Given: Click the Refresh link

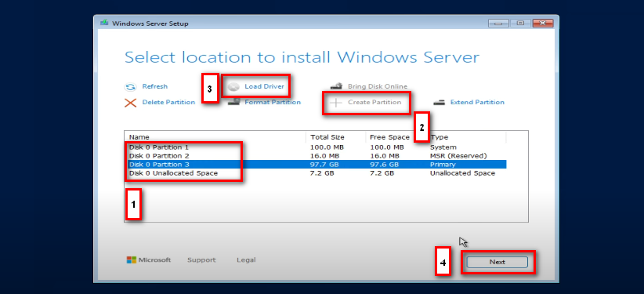Looking at the screenshot, I should 155,86.
